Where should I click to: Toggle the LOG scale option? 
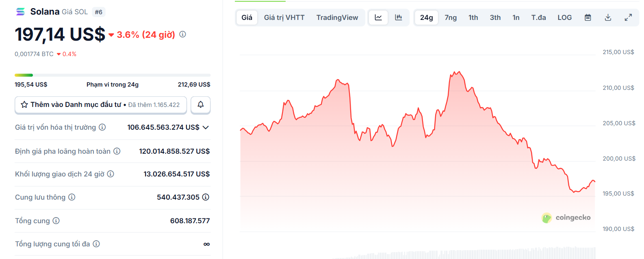click(564, 17)
